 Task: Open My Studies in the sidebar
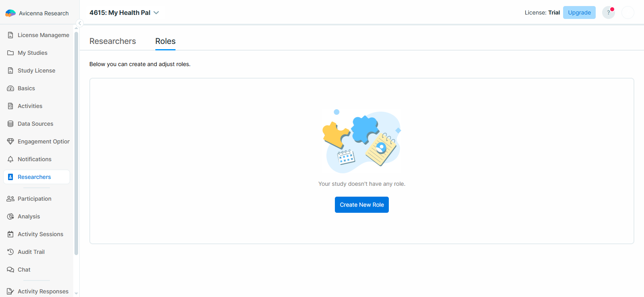pyautogui.click(x=33, y=53)
